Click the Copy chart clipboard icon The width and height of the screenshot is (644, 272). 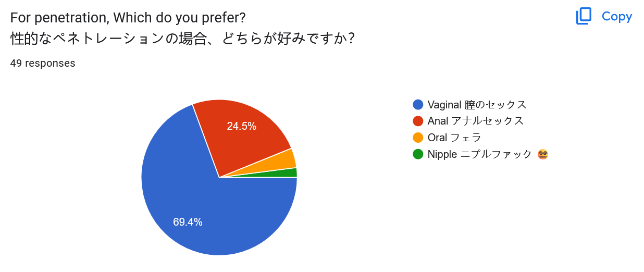(584, 16)
